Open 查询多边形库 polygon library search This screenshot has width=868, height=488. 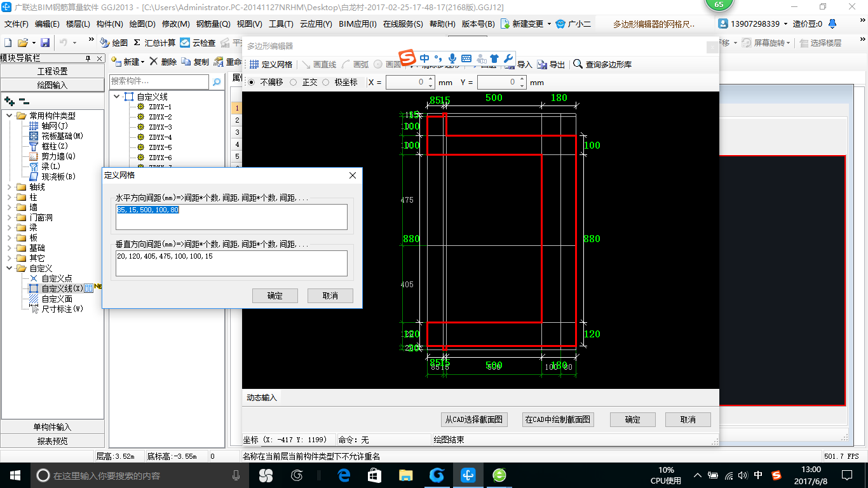pyautogui.click(x=602, y=64)
